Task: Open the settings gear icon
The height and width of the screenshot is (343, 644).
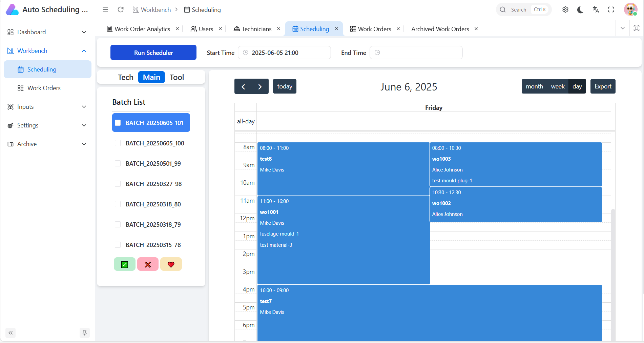Action: pos(565,9)
